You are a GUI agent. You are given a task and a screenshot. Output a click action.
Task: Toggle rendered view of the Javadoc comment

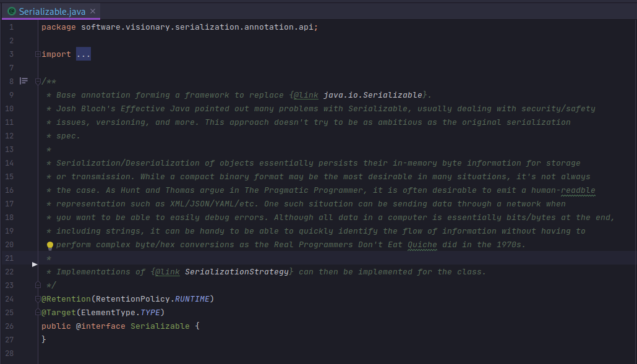click(24, 81)
